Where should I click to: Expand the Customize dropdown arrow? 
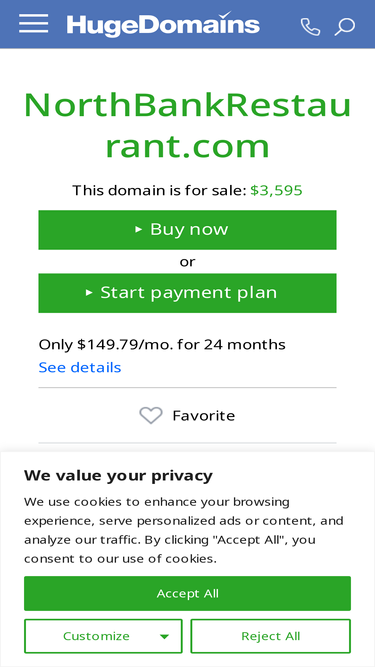point(165,637)
